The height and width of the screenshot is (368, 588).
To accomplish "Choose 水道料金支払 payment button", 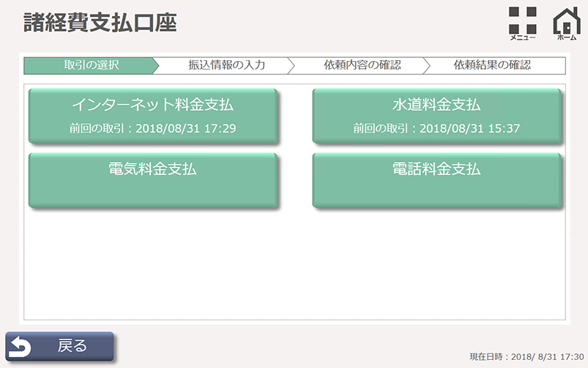I will pos(436,116).
